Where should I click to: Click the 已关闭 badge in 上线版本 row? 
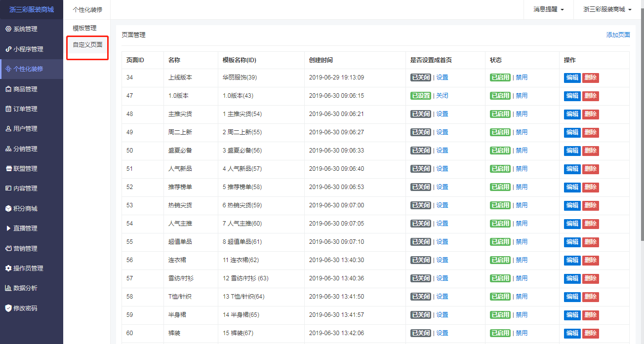(421, 77)
